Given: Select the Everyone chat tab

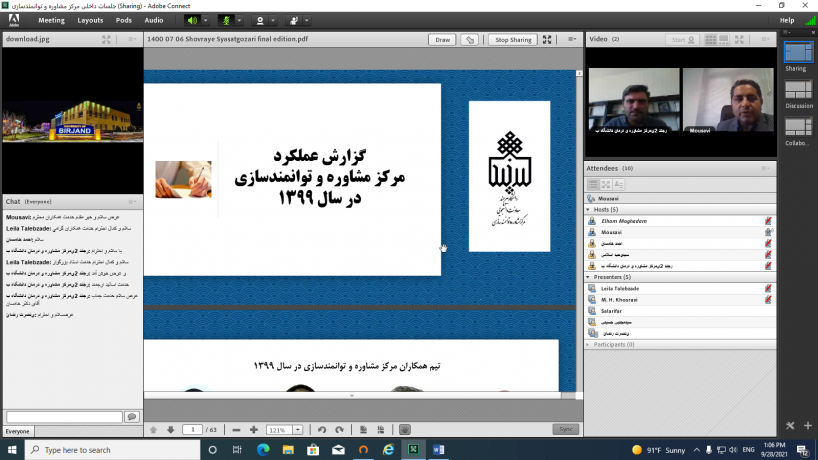Looking at the screenshot, I should click(x=18, y=431).
